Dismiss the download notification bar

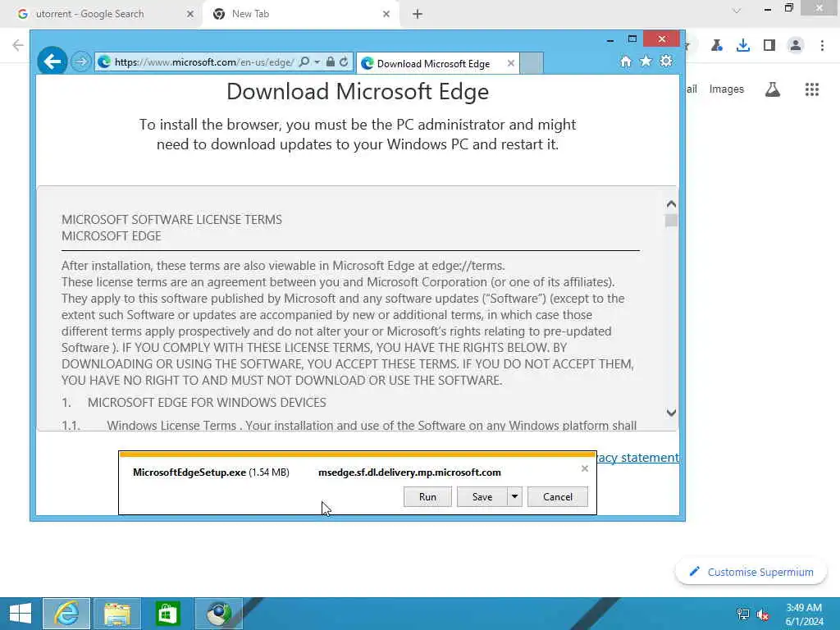pyautogui.click(x=584, y=468)
